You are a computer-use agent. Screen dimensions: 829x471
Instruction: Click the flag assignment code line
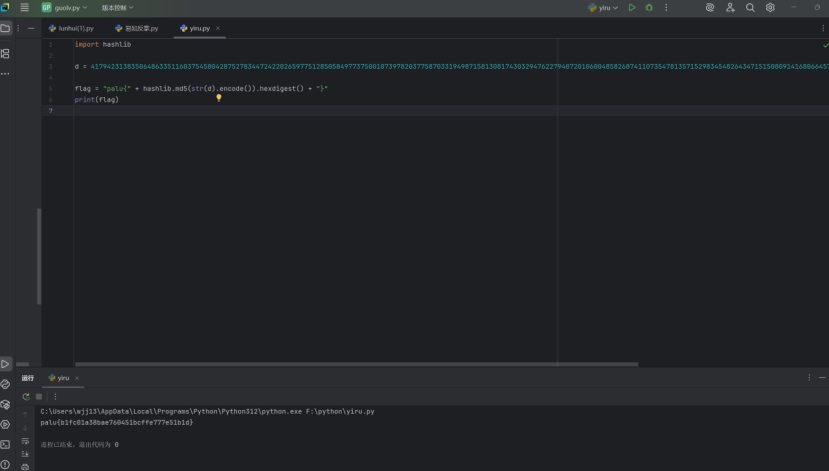pos(201,88)
